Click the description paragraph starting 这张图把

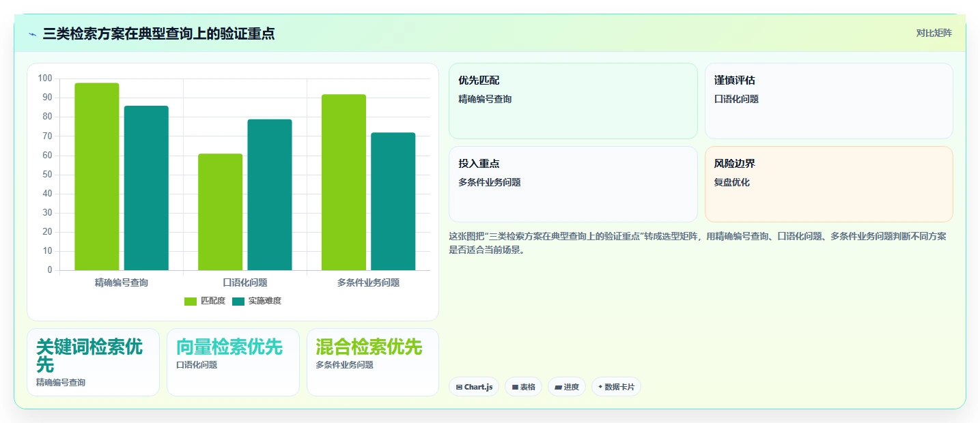pos(697,243)
